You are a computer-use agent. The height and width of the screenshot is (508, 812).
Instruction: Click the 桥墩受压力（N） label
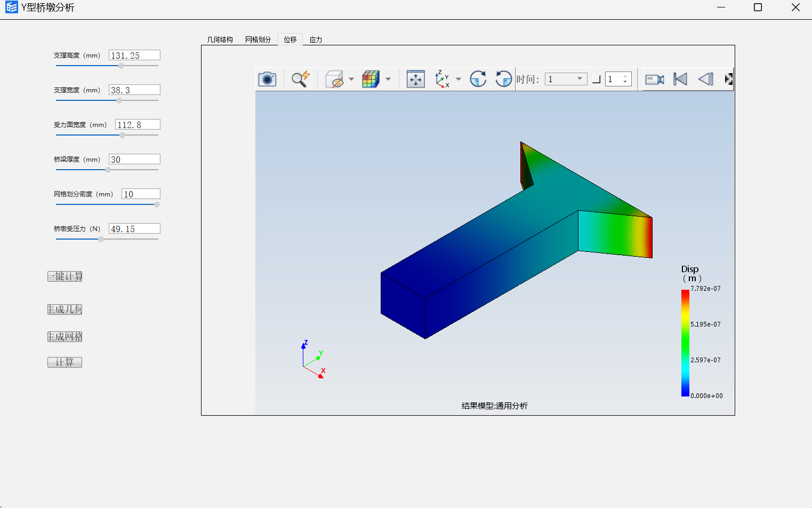coord(77,229)
